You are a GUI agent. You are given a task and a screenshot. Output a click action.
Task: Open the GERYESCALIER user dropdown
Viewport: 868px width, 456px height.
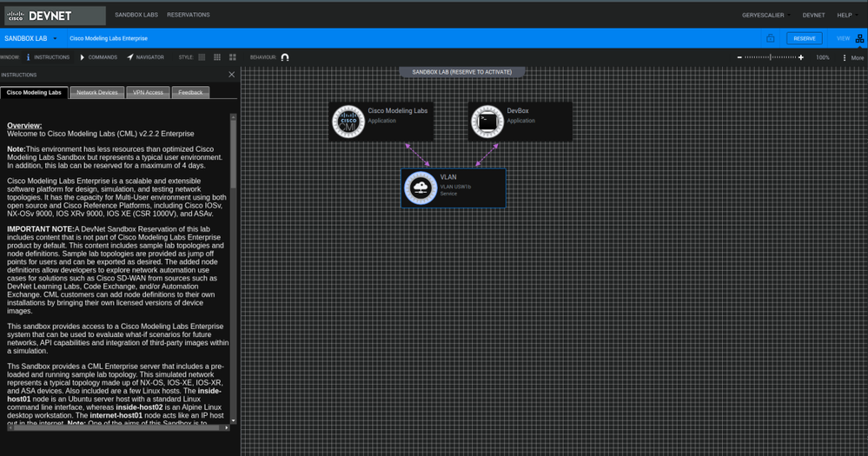[766, 16]
